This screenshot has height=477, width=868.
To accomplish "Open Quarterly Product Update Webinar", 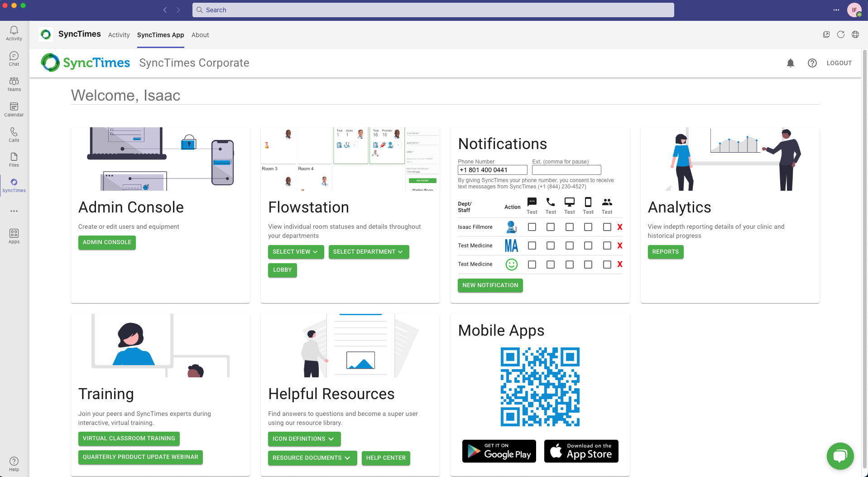I will coord(140,457).
